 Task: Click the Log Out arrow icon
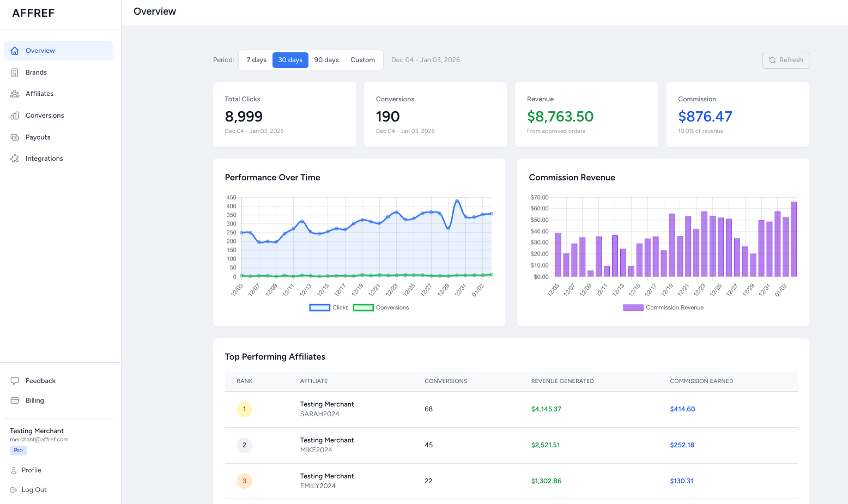pos(14,490)
